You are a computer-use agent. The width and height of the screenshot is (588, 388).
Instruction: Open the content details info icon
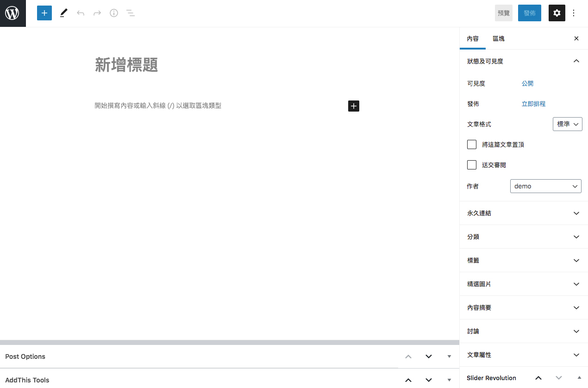(113, 13)
